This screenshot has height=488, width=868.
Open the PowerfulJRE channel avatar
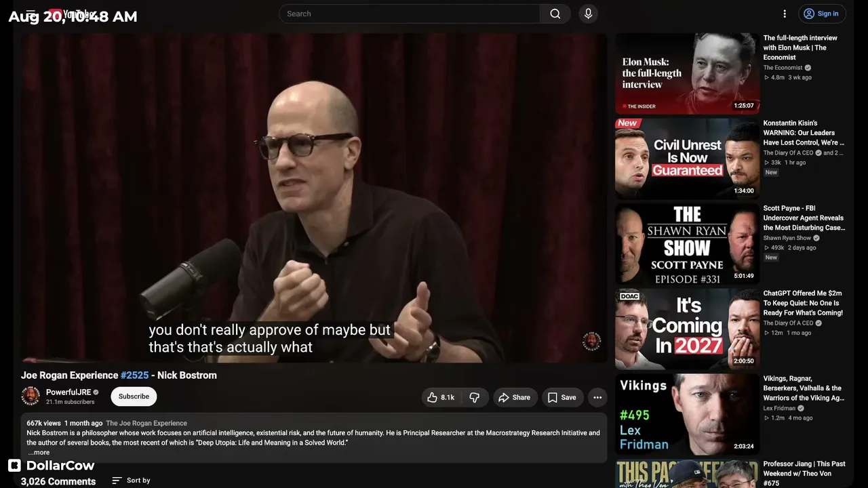(31, 396)
